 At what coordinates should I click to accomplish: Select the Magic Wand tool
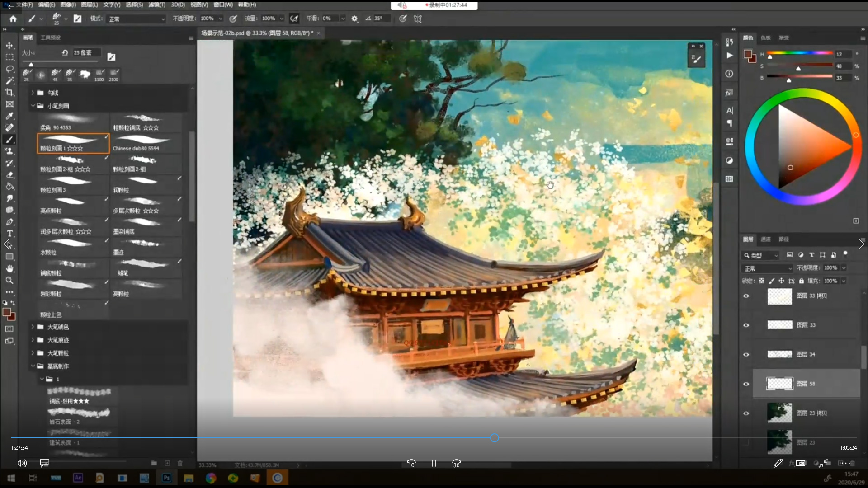[9, 80]
